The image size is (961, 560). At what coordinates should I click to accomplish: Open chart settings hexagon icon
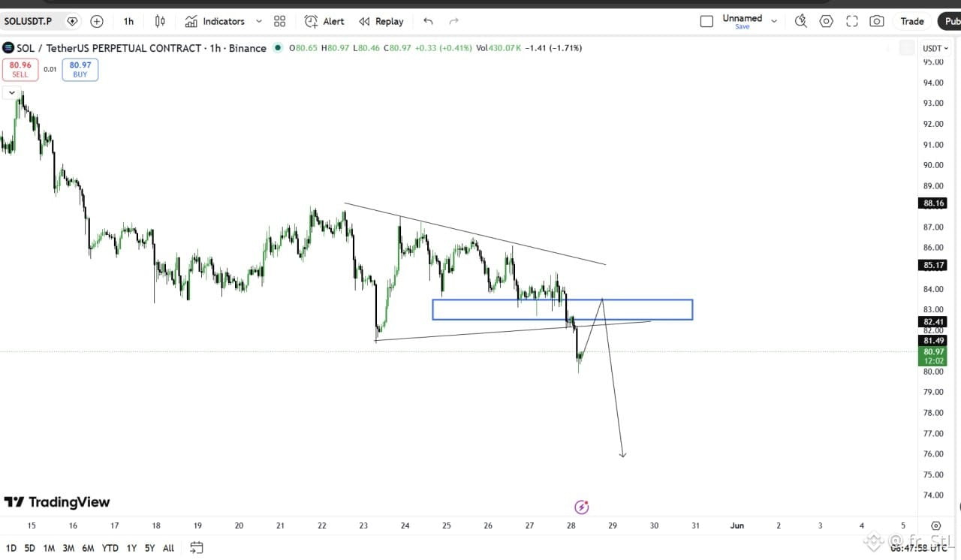(x=827, y=21)
